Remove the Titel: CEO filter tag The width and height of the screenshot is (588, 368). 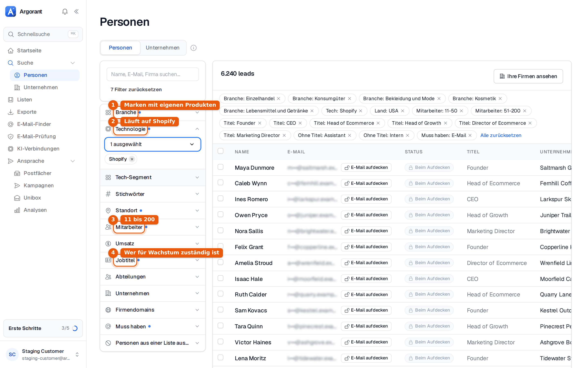[300, 123]
